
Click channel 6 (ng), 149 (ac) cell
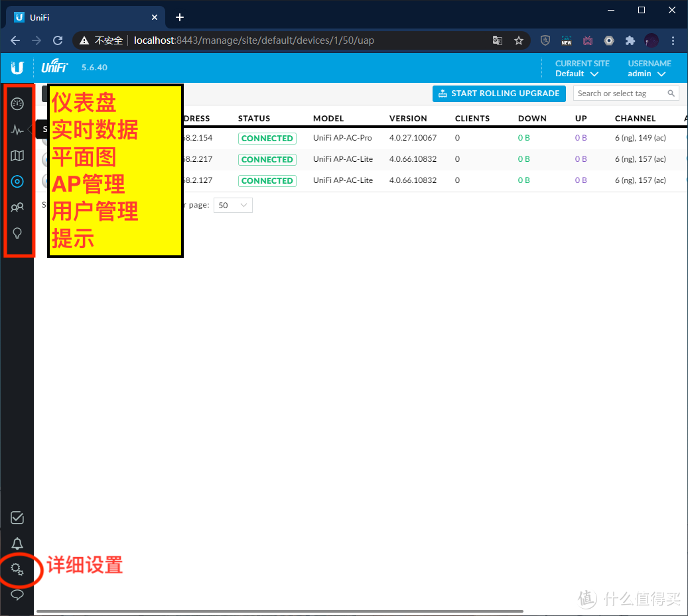click(x=640, y=138)
